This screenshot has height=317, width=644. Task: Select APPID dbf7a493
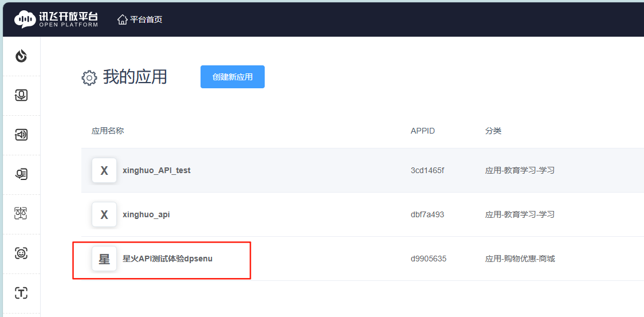pyautogui.click(x=427, y=214)
